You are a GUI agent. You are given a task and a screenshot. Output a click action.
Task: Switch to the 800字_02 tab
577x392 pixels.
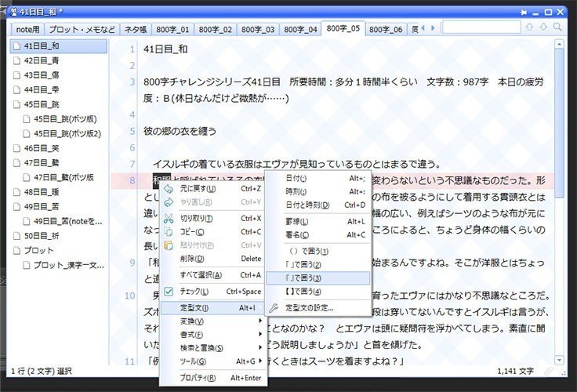coord(216,30)
